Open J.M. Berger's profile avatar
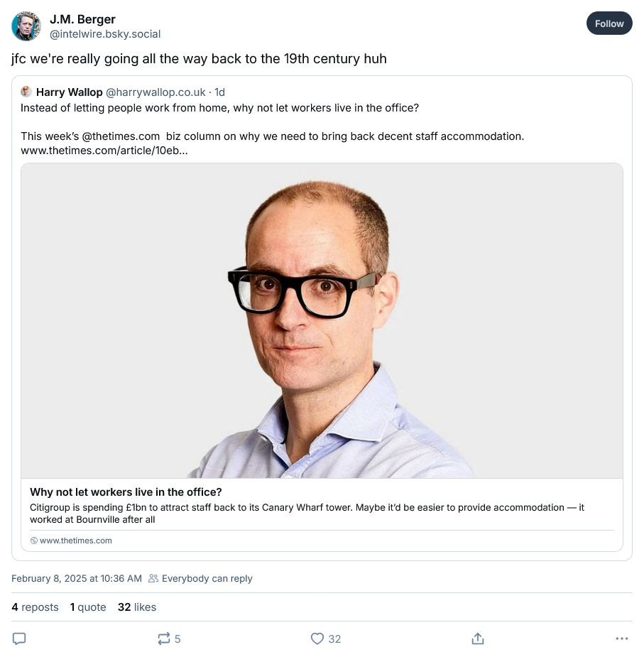The image size is (644, 657). [26, 26]
